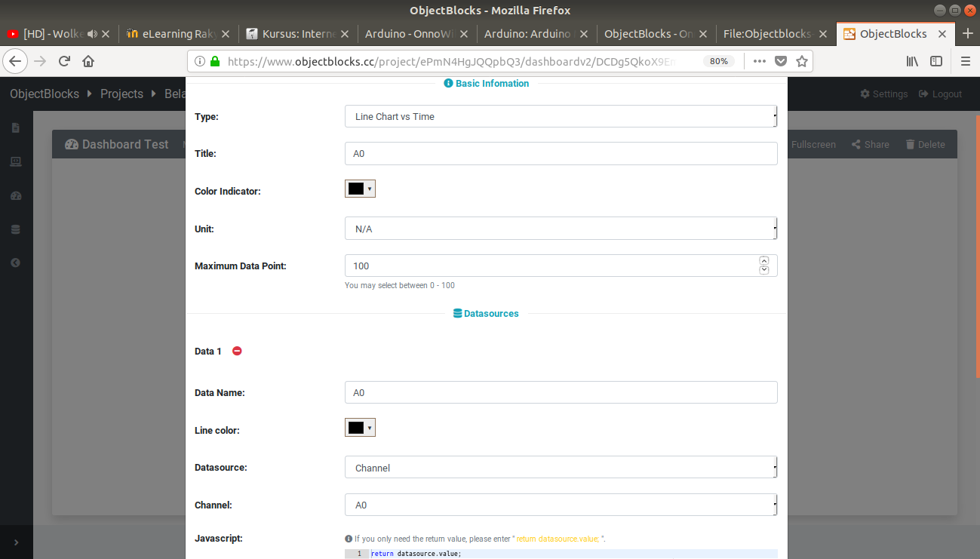This screenshot has height=559, width=980.
Task: Open the Unit dropdown showing N/A
Action: [561, 229]
